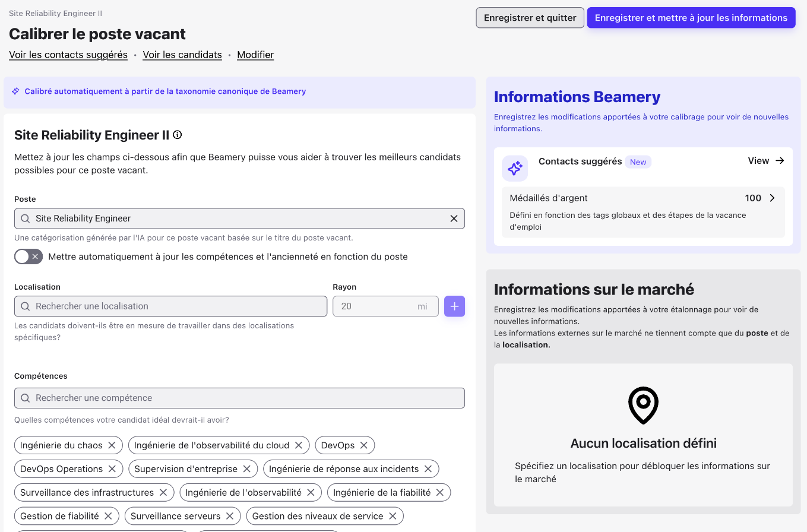Remove Ingénierie de réponse aux incidents tag
The height and width of the screenshot is (532, 807).
click(428, 469)
